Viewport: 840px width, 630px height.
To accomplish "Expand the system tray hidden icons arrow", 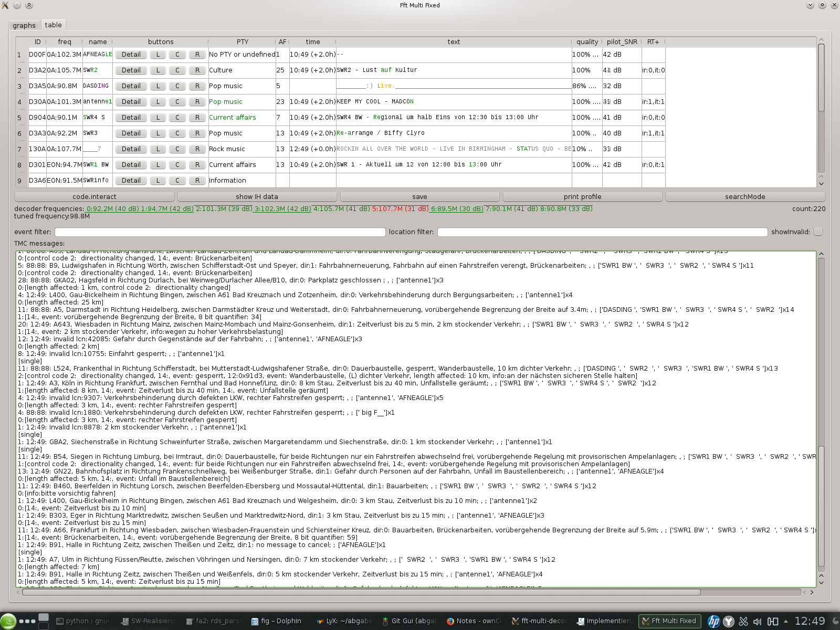I will pos(786,621).
